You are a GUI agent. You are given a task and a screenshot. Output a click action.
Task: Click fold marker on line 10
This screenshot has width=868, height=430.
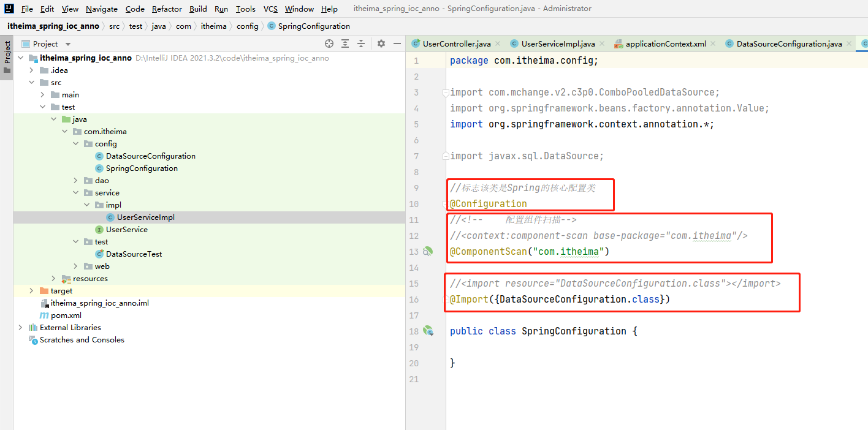tap(446, 204)
